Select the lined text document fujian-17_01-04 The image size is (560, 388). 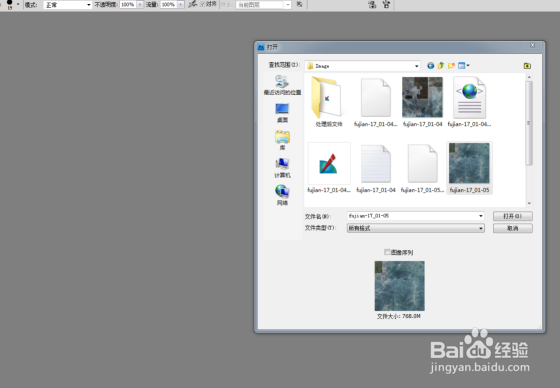coord(376,168)
